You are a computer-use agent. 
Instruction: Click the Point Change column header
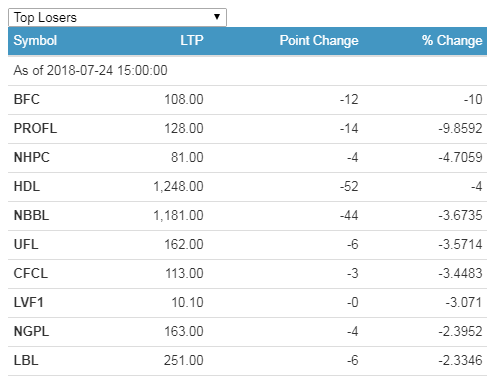click(319, 41)
